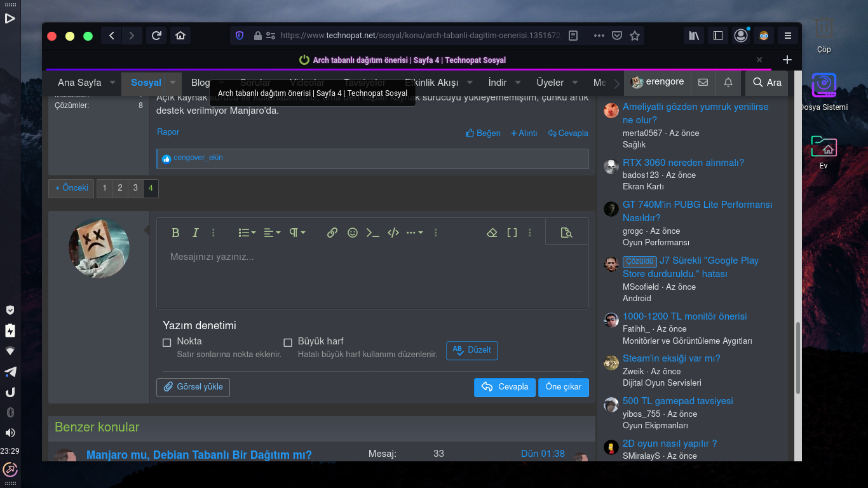Open the Ana Sayfa navigation item
This screenshot has width=868, height=488.
(79, 83)
